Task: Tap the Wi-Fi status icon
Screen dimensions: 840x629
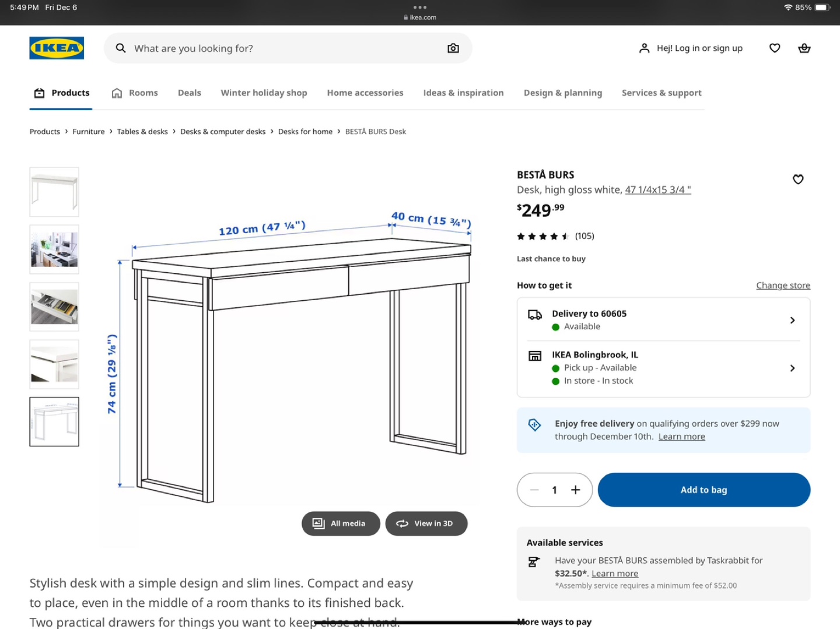Action: coord(788,8)
